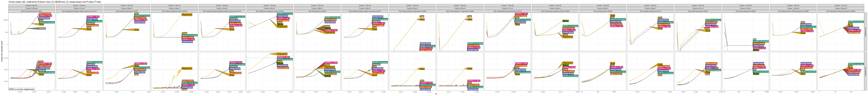This screenshot has width=868, height=96.
Task: Select the 'Test: melt improved in #5054' header
Action: point(603,11)
